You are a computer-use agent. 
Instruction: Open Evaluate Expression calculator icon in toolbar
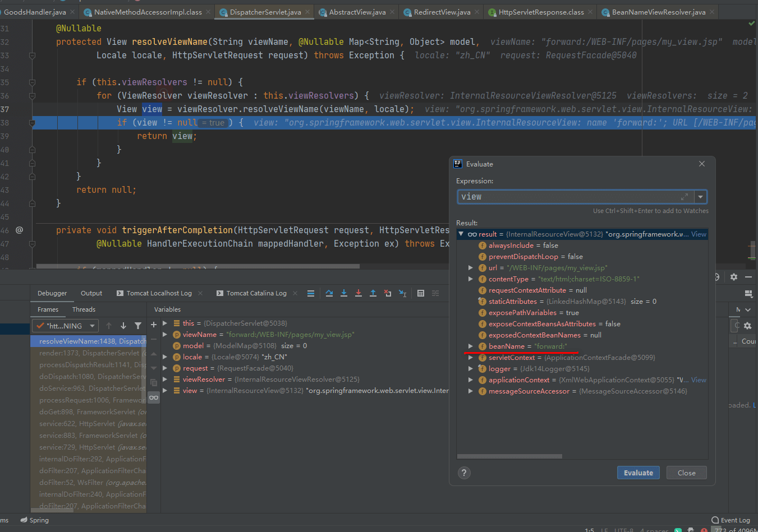click(x=421, y=293)
